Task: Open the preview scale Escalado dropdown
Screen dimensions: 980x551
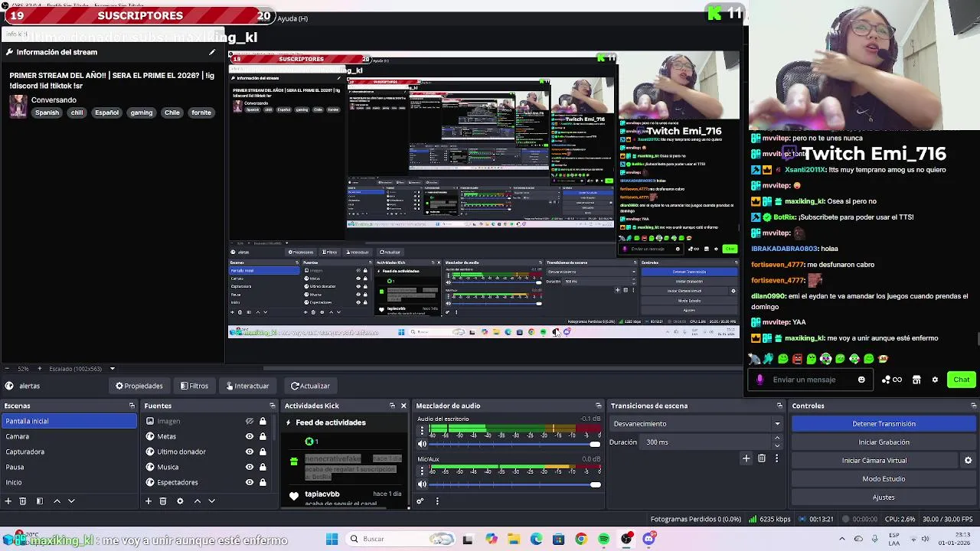Action: point(83,369)
